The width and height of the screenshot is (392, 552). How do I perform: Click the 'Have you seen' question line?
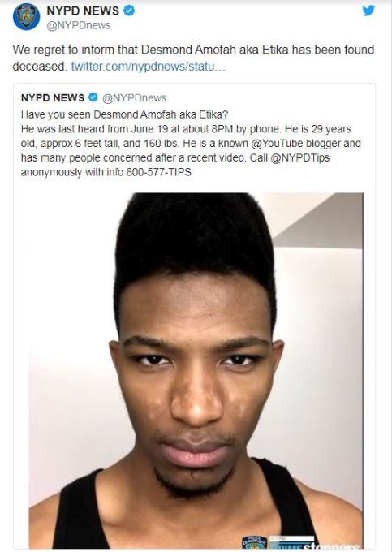(x=124, y=114)
